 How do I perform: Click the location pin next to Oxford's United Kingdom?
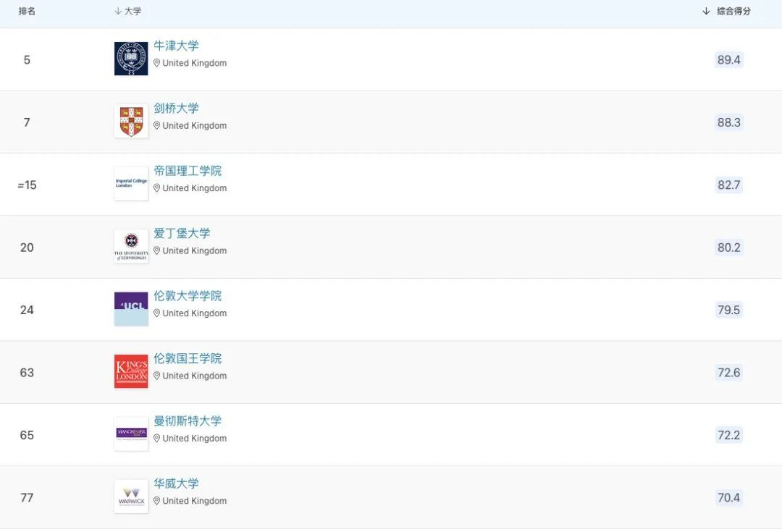click(x=156, y=63)
